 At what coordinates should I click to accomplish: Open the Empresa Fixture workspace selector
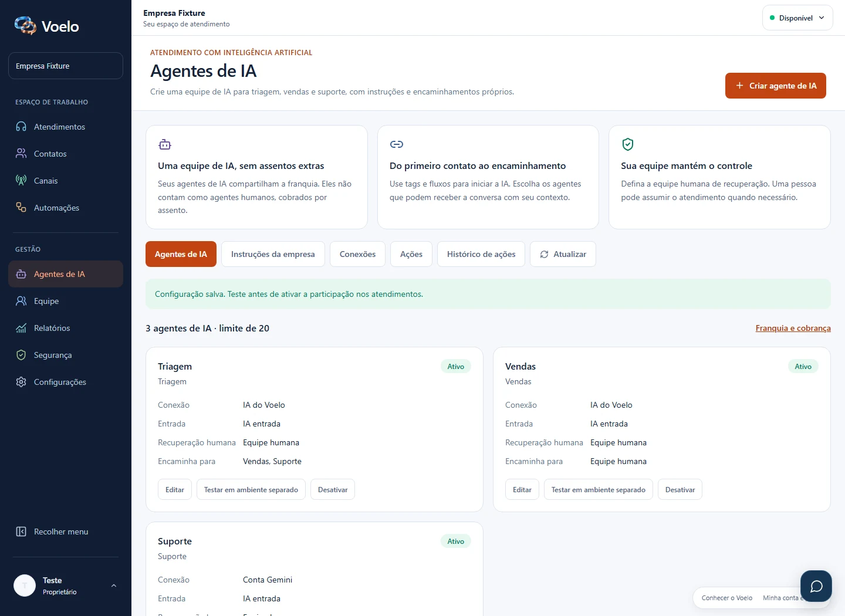click(66, 66)
